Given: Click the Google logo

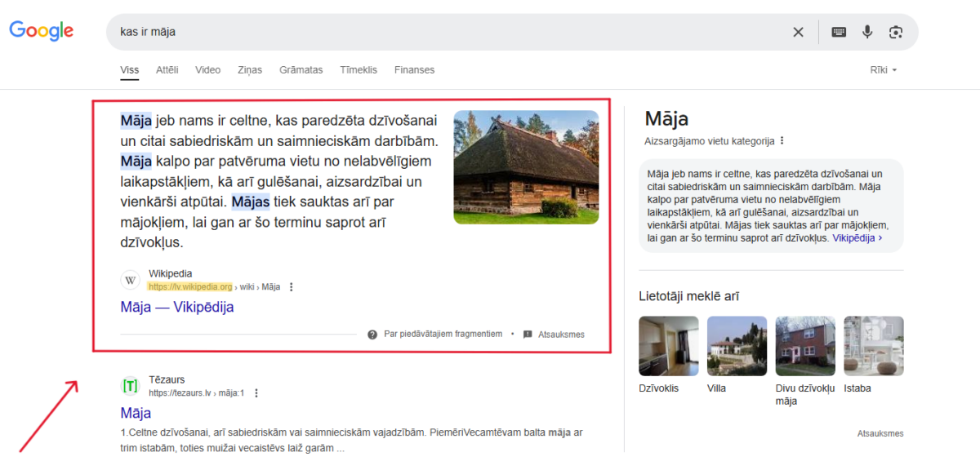Looking at the screenshot, I should point(41,31).
